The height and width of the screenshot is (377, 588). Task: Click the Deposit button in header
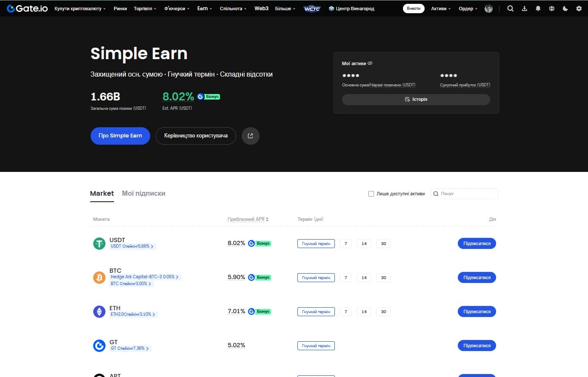coord(414,9)
